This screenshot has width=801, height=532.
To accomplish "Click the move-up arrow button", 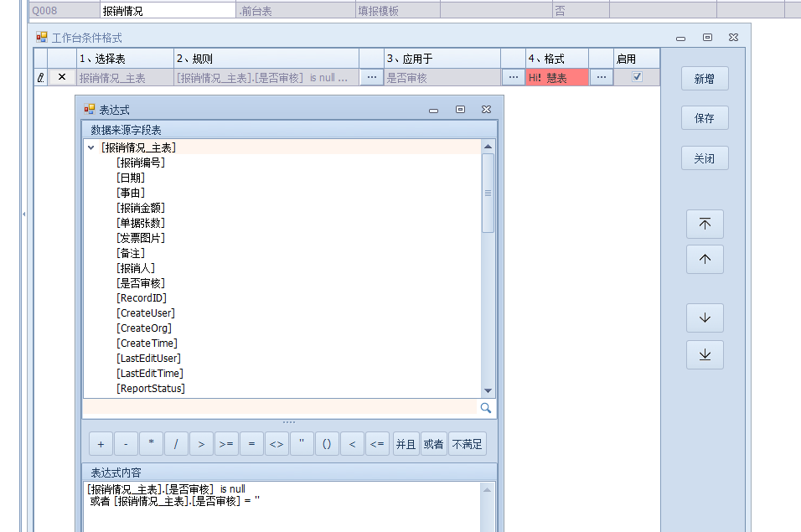I will 705,260.
